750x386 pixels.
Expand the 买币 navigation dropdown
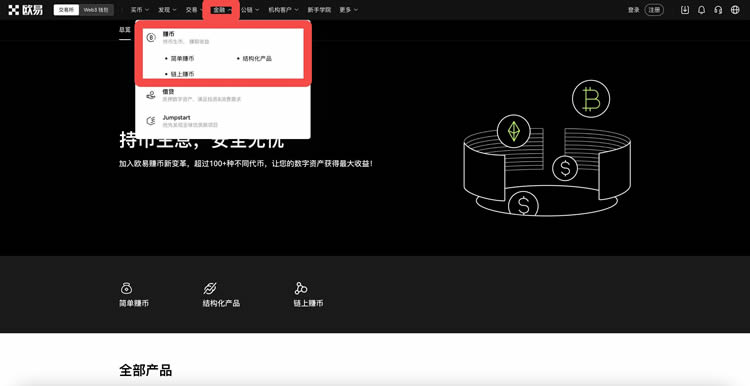(140, 10)
